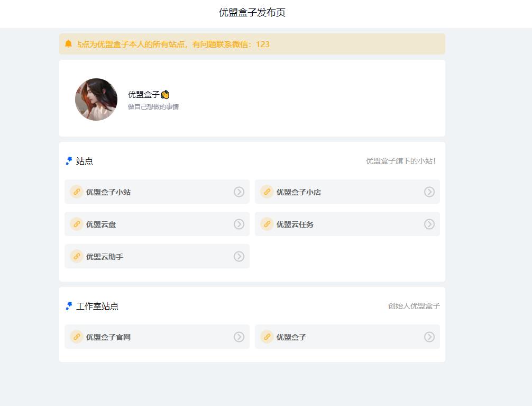Expand the arrow on 优盟盒子小站 card
The image size is (532, 406).
click(239, 192)
